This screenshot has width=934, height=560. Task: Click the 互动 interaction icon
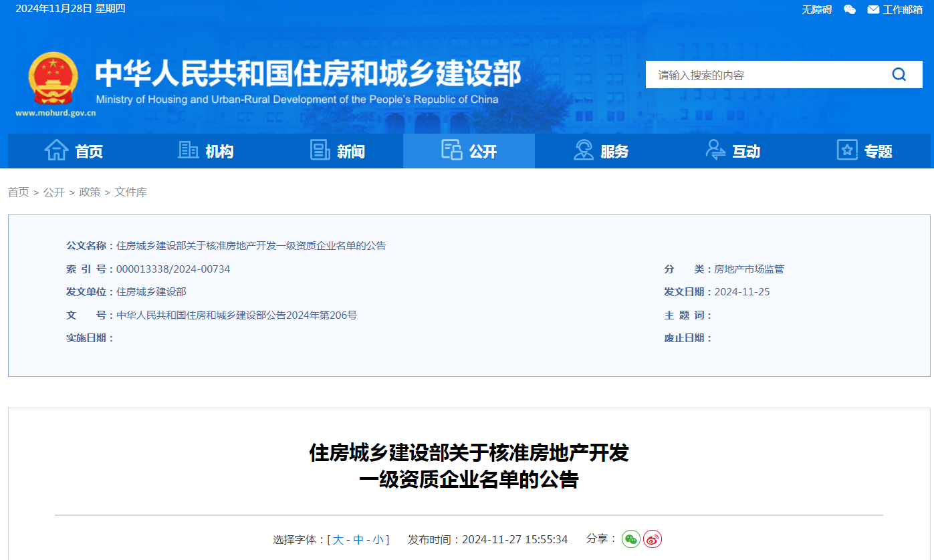click(715, 150)
